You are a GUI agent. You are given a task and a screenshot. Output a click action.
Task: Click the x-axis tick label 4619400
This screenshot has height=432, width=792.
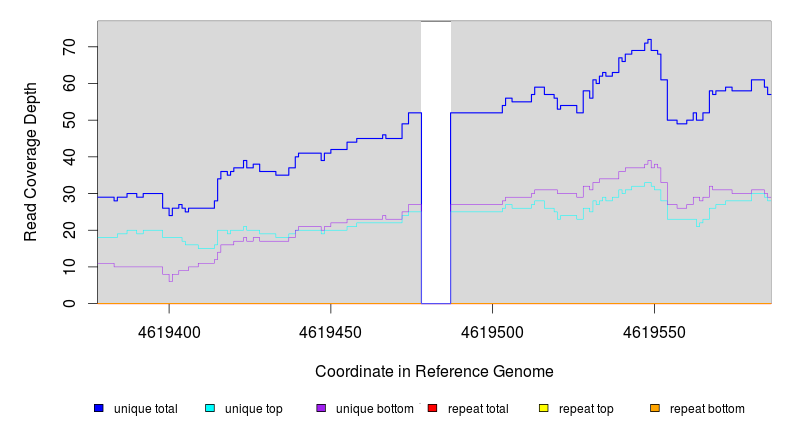169,331
